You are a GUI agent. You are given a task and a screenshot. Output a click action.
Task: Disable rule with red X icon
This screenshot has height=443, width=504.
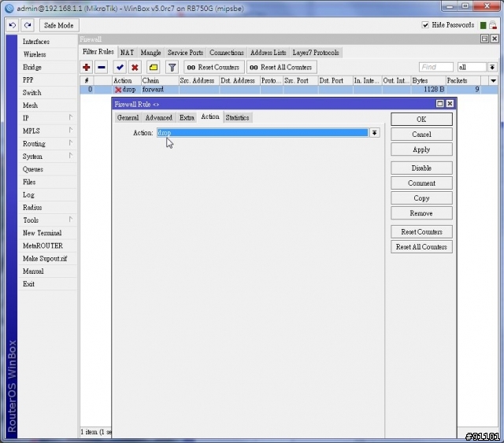(135, 67)
